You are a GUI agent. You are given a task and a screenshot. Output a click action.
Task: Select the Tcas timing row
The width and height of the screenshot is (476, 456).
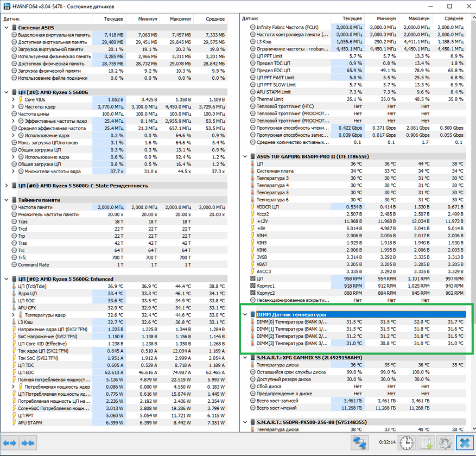[119, 221]
